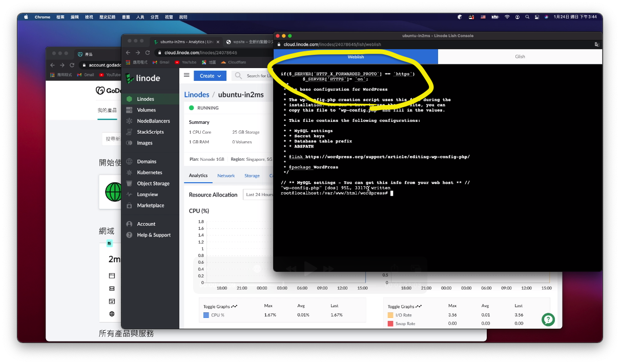Open Cloudflare bookmark in the Linode window

pos(234,62)
